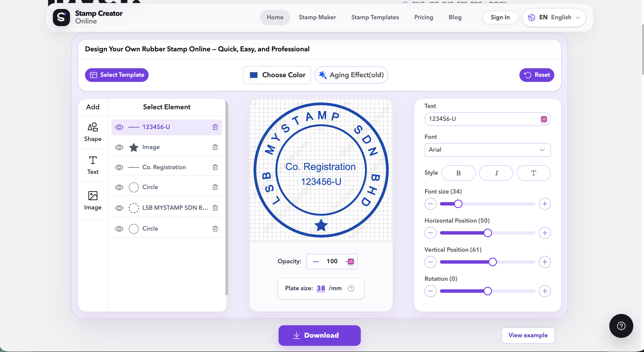Click the Horizontal Position slider handle
The width and height of the screenshot is (644, 352).
[x=487, y=233]
